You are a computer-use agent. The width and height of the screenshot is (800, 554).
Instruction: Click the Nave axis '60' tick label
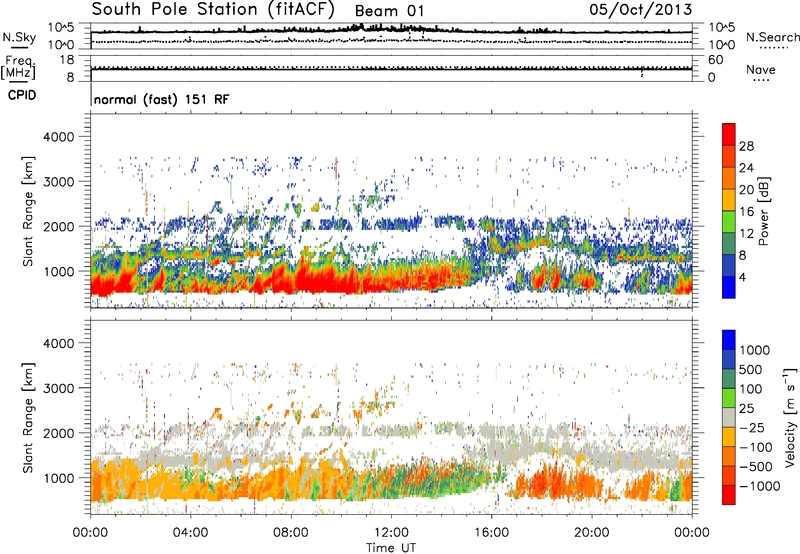point(716,60)
